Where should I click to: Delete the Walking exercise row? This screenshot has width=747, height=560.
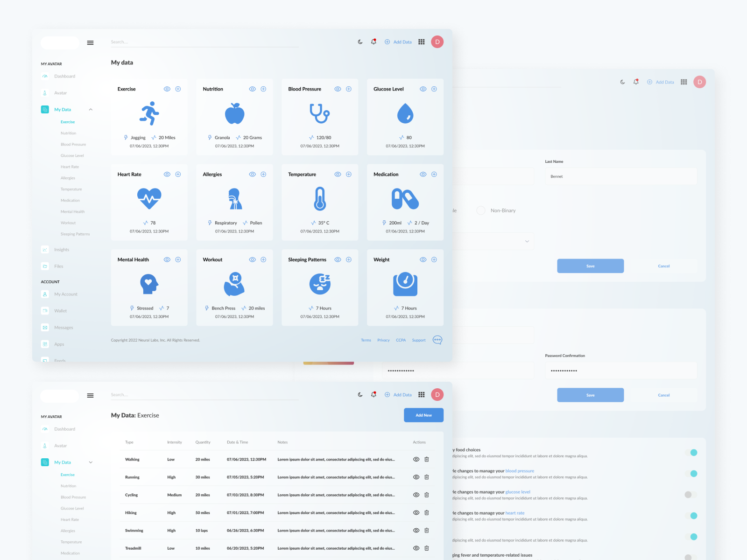pos(426,460)
